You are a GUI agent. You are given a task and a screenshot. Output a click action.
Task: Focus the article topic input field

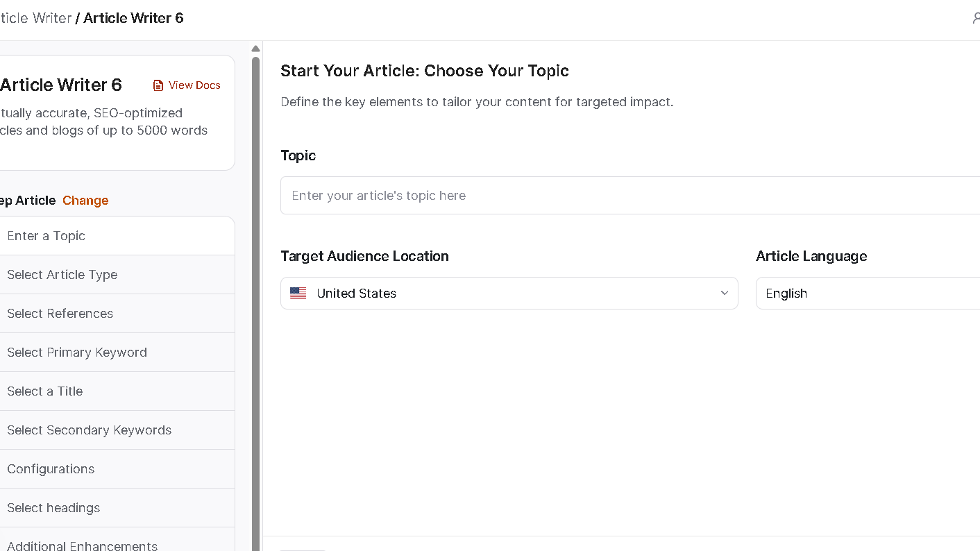tap(630, 196)
